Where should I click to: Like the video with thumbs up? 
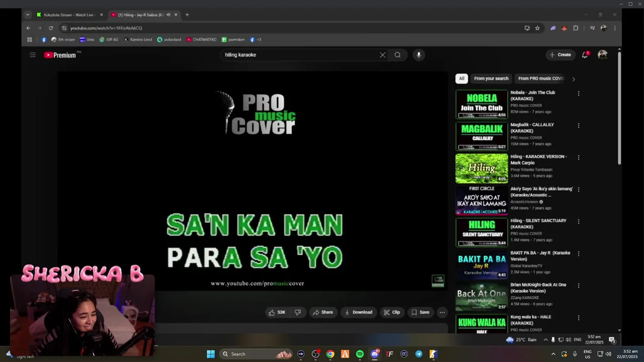(x=277, y=312)
